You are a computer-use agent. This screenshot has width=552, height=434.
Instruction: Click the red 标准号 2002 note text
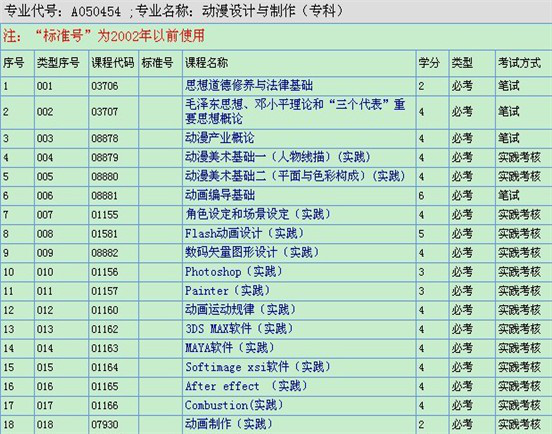point(104,36)
